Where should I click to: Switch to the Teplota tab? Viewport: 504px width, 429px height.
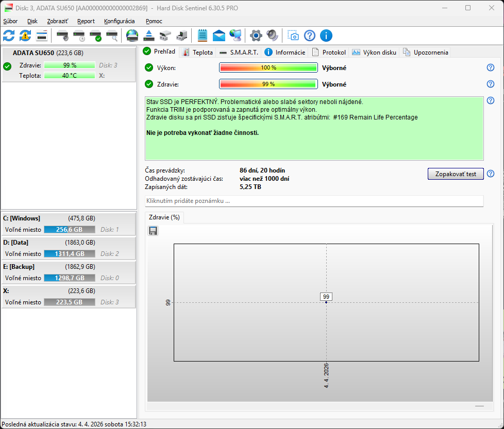(198, 53)
